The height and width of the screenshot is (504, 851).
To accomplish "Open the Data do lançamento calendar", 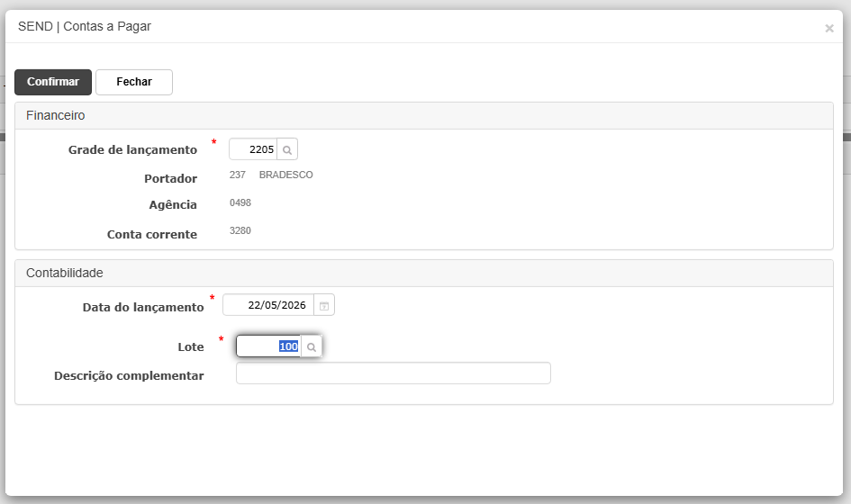I will click(x=324, y=305).
